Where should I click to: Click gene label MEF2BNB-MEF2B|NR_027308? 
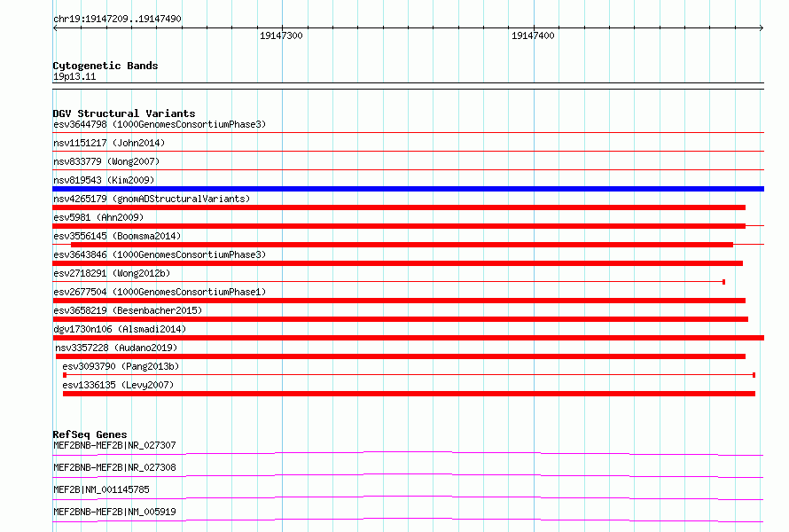pyautogui.click(x=114, y=467)
